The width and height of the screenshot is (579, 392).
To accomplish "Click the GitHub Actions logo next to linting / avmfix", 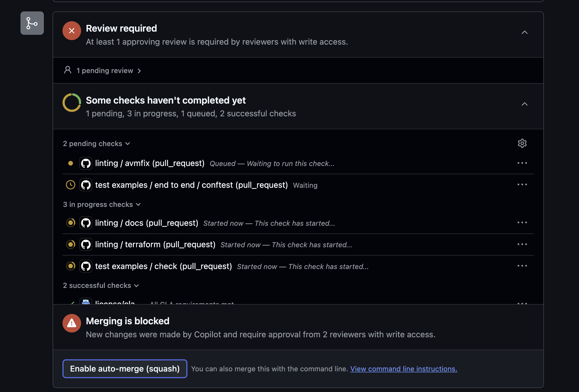I will [86, 163].
